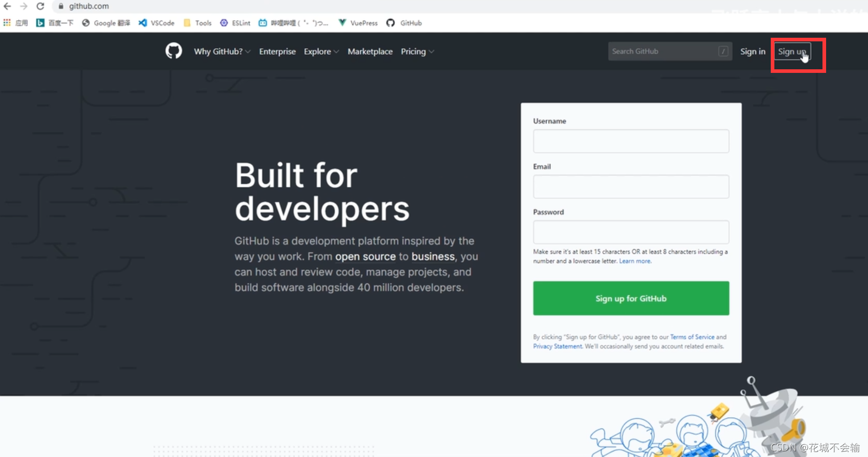Expand the Why GitHub? menu
This screenshot has height=457, width=868.
[x=222, y=51]
